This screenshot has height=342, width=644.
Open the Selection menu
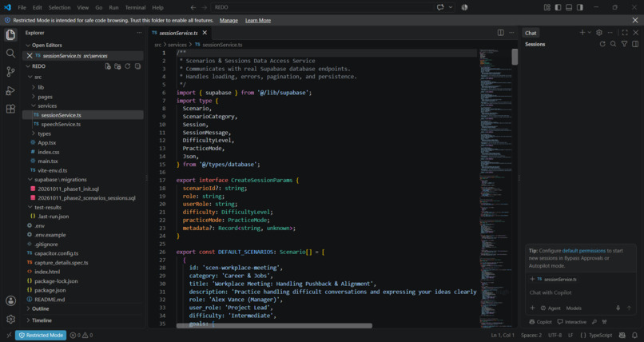tap(60, 7)
